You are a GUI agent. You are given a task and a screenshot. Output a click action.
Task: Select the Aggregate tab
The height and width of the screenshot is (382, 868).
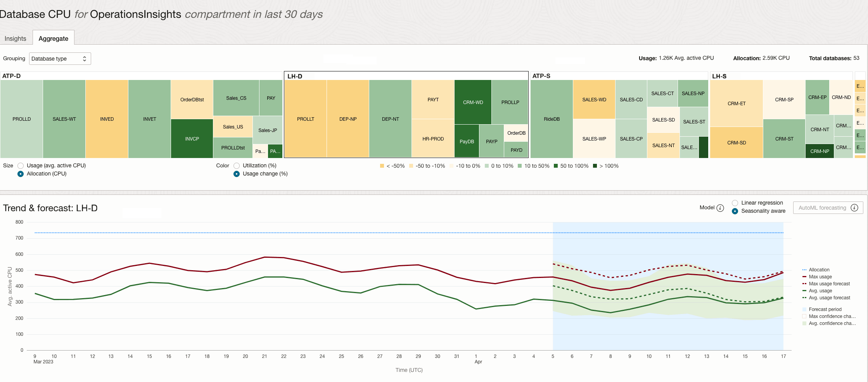[x=53, y=38]
